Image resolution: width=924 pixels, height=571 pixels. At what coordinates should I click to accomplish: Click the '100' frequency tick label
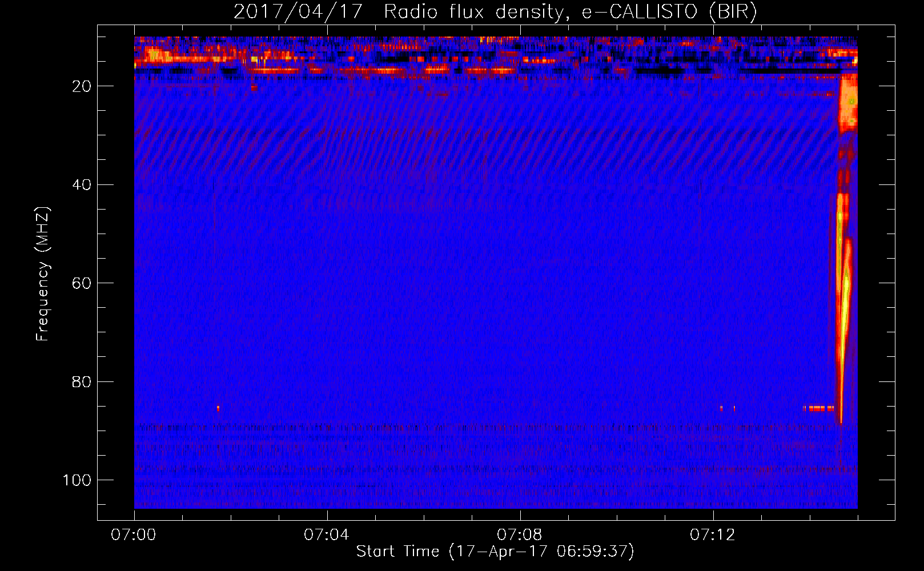tap(77, 480)
